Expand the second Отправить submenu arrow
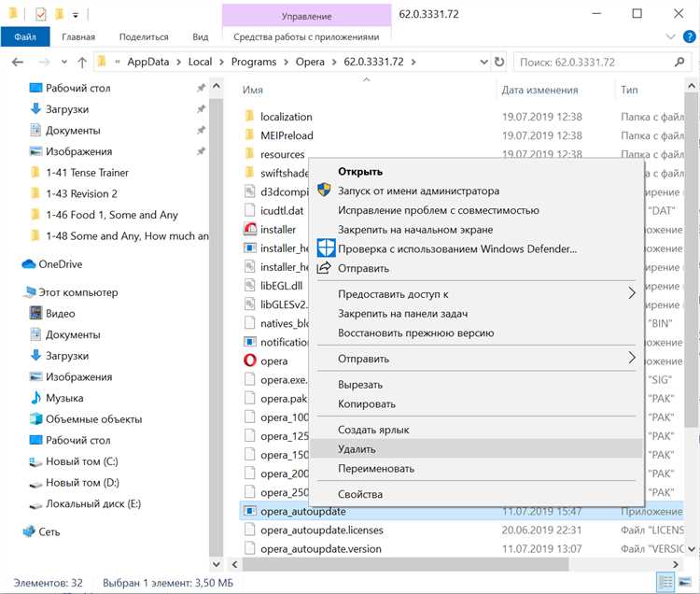 point(631,358)
